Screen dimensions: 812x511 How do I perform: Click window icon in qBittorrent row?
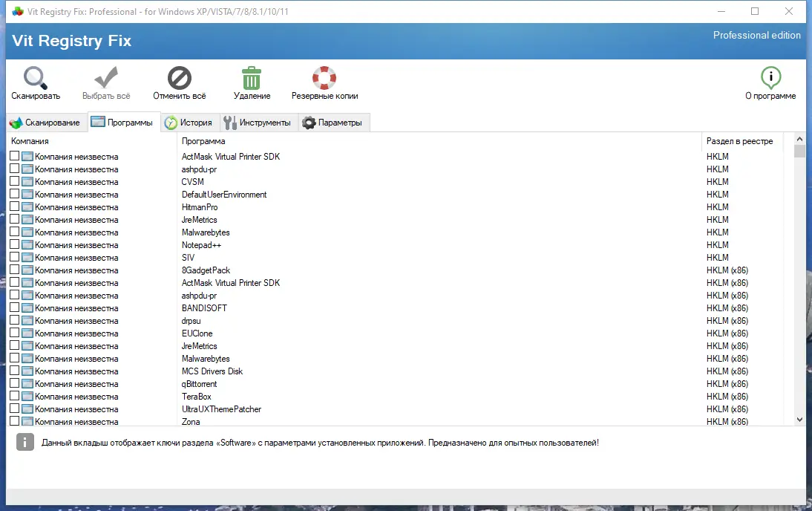coord(27,383)
